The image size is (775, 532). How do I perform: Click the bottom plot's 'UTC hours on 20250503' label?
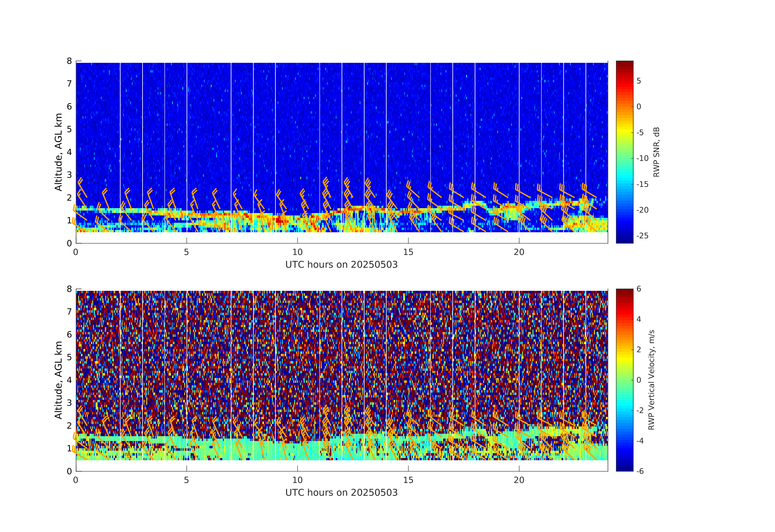click(x=341, y=493)
